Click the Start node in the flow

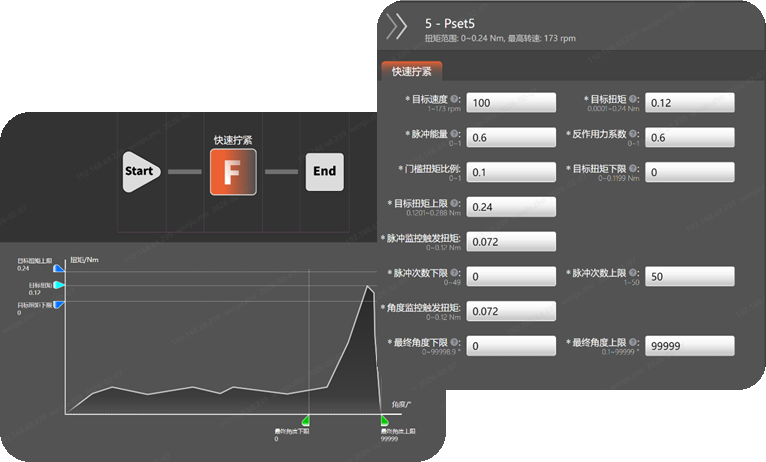(141, 171)
